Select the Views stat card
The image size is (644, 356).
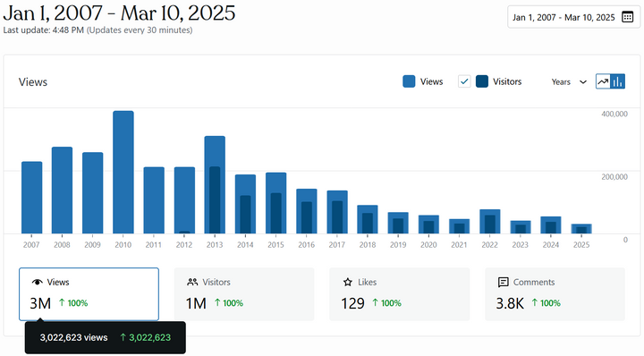click(89, 294)
